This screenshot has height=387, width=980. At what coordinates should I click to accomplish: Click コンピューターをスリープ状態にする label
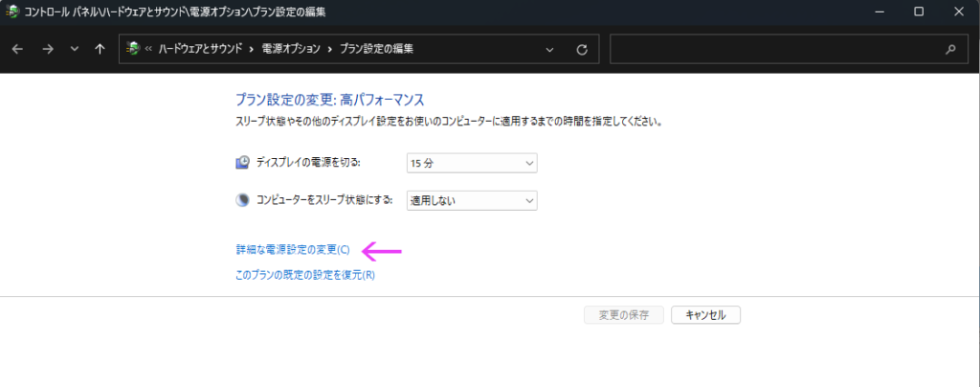(324, 200)
